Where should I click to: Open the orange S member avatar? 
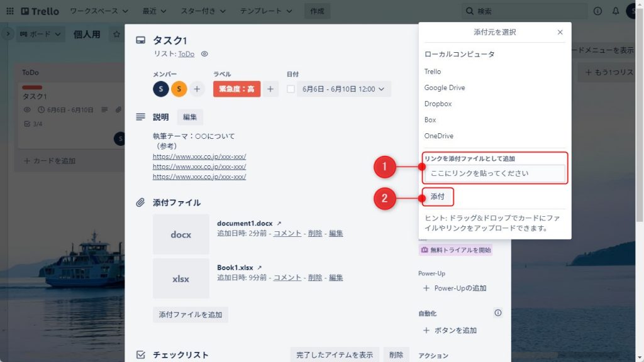[x=179, y=89]
